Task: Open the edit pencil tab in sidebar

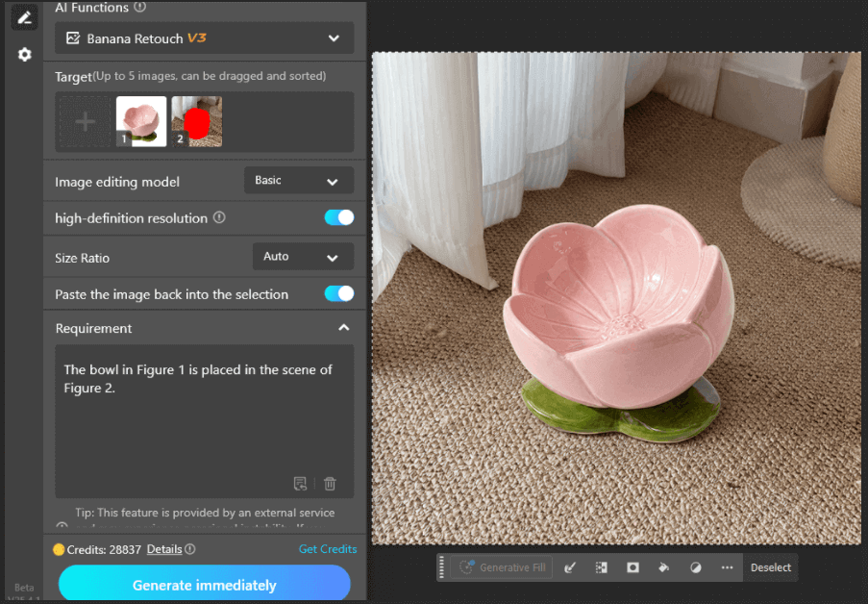Action: (25, 16)
